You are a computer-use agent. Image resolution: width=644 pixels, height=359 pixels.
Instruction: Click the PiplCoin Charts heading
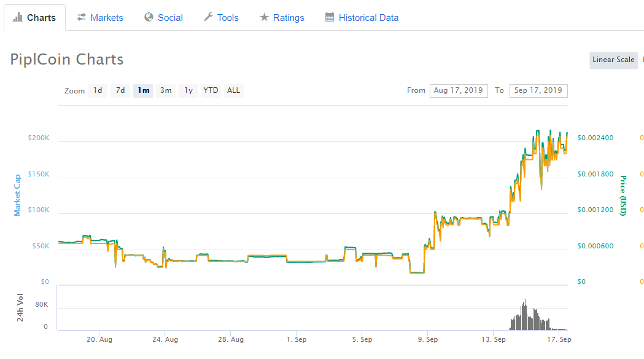(66, 60)
